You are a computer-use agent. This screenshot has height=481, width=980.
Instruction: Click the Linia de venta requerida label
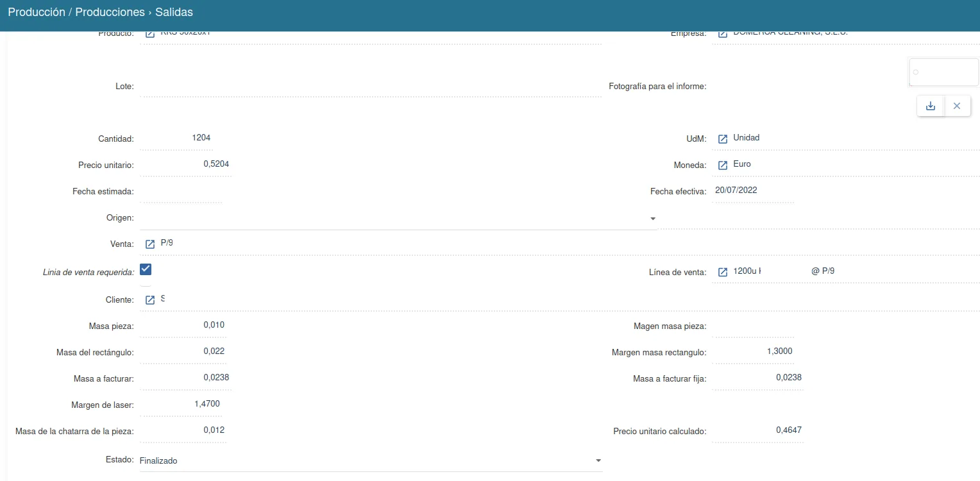(x=89, y=273)
